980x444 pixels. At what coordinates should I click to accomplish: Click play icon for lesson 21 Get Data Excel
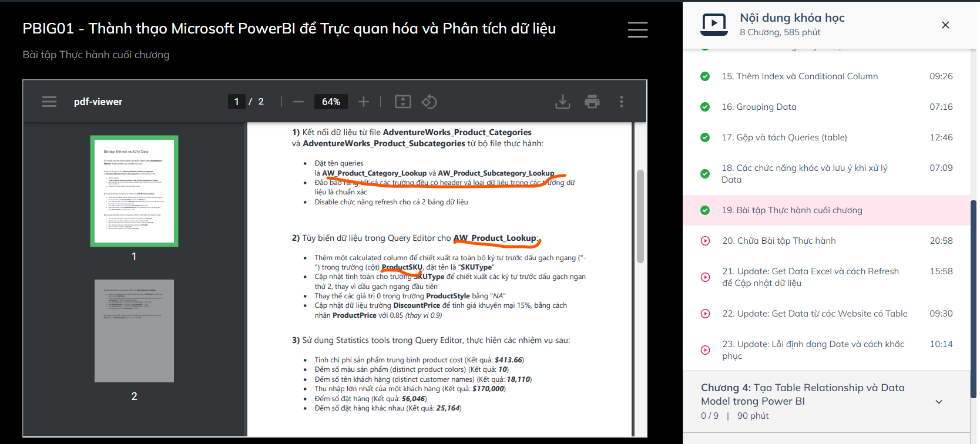point(705,277)
